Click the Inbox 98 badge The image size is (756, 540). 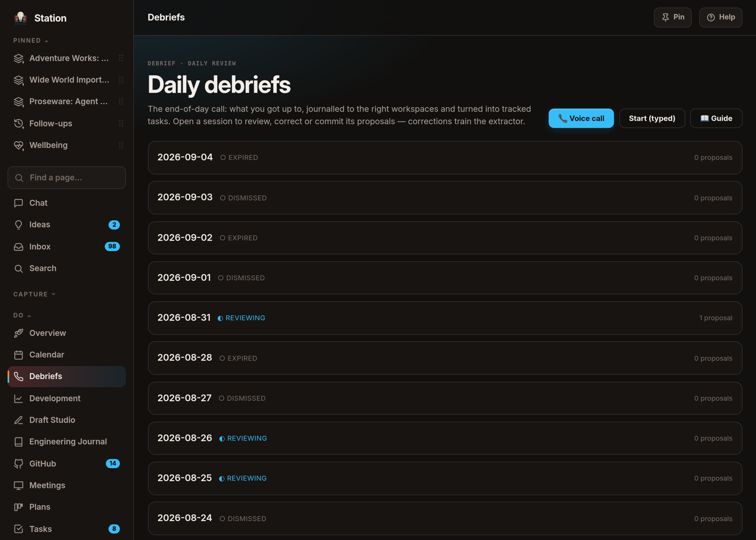[x=112, y=247]
